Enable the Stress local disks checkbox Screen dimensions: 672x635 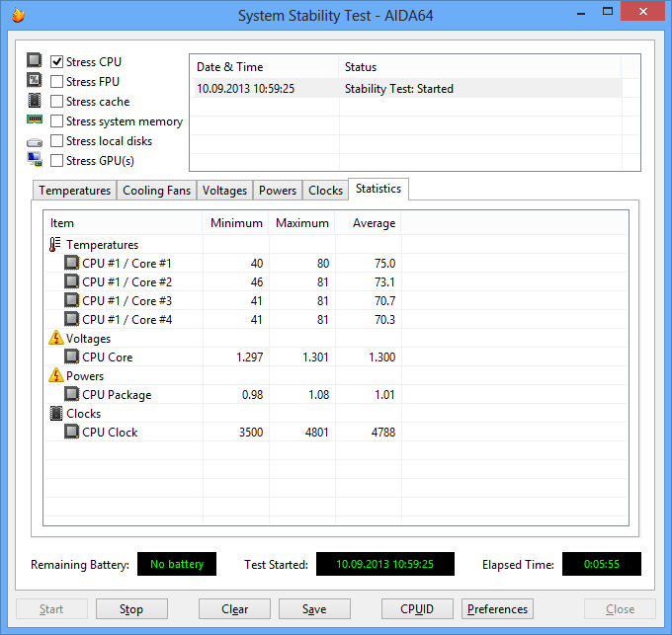[56, 141]
